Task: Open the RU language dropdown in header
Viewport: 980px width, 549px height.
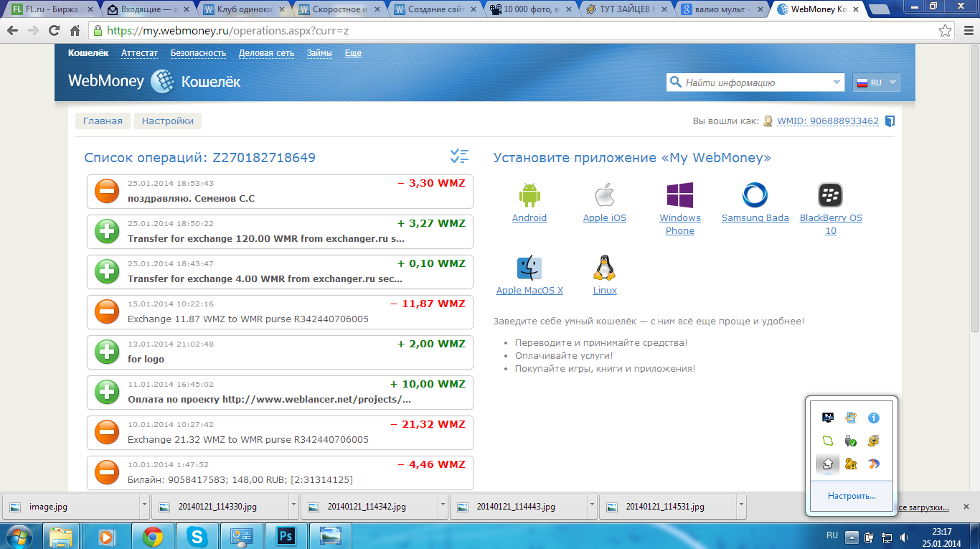Action: [x=876, y=83]
